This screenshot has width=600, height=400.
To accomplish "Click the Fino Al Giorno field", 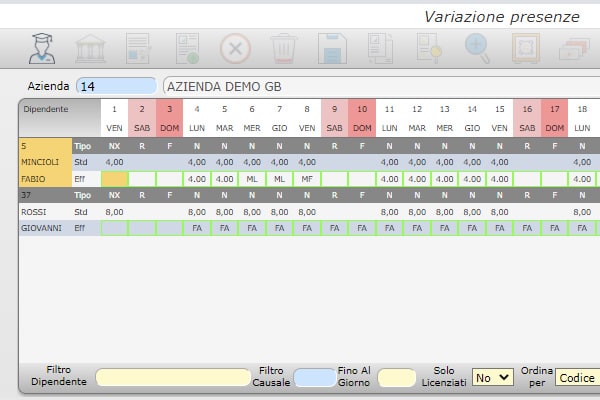I will [x=397, y=377].
